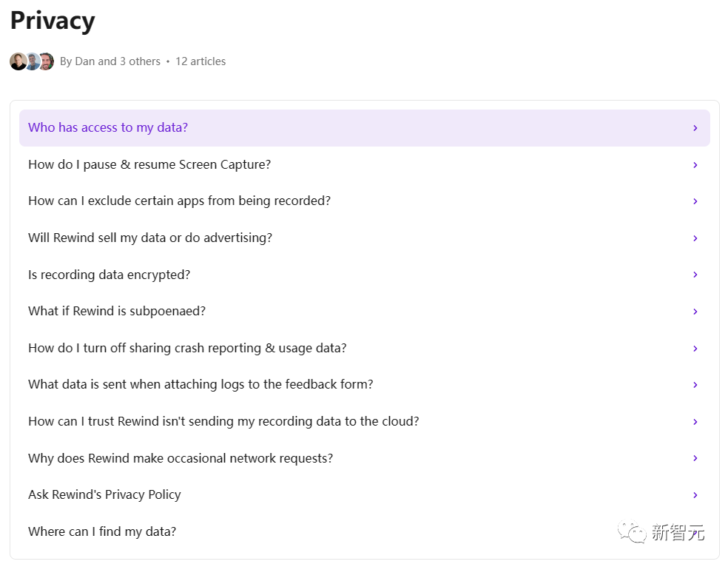This screenshot has width=728, height=564.
Task: Click arrow beside crash reporting & usage data
Action: tap(695, 349)
